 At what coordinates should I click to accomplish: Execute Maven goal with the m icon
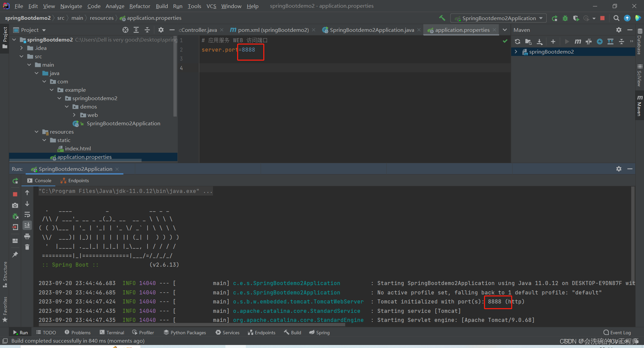578,42
